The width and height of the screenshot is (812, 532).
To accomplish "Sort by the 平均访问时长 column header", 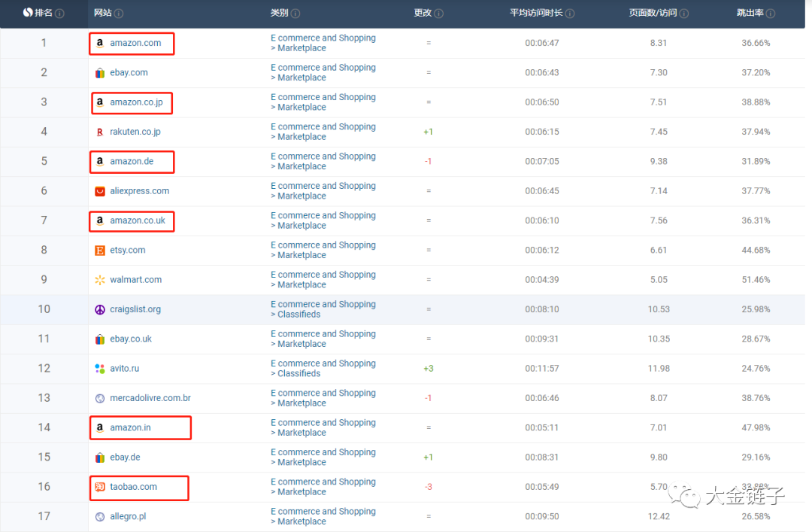I will [x=536, y=13].
